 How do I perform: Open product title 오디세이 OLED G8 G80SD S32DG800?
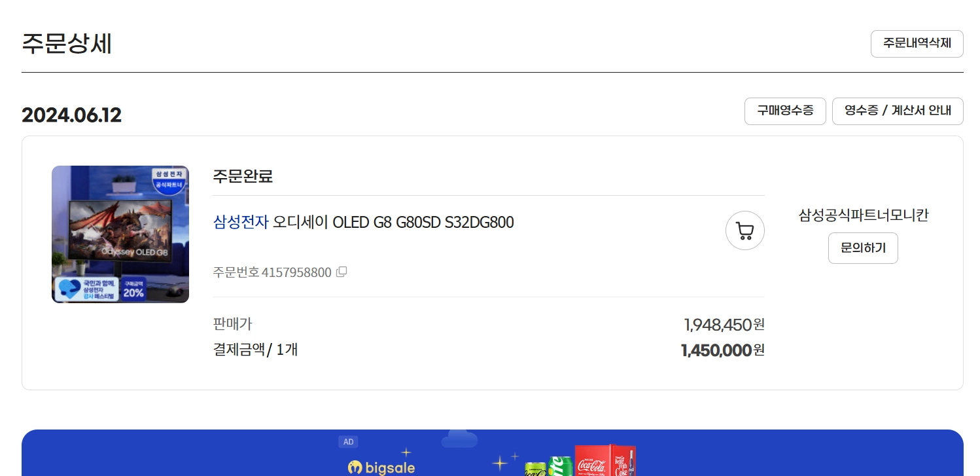tap(393, 223)
